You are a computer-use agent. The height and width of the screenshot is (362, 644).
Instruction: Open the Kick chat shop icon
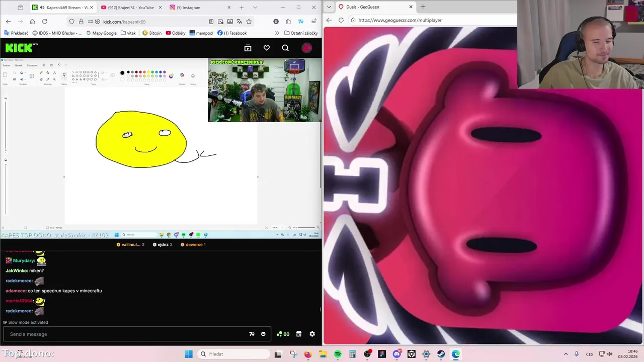pyautogui.click(x=298, y=334)
